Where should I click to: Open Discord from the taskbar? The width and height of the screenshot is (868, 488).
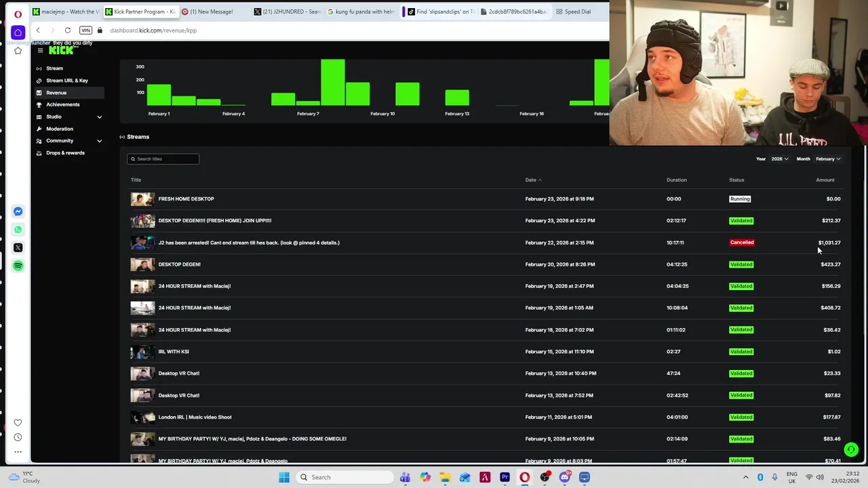tap(565, 477)
